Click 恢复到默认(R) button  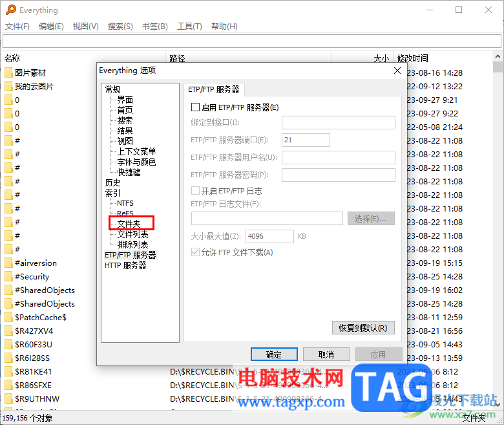pyautogui.click(x=363, y=328)
